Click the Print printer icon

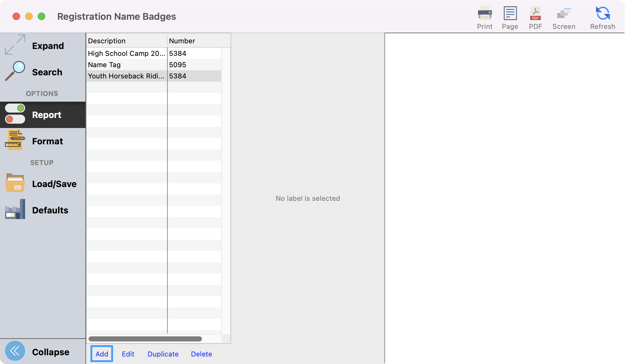[x=485, y=14]
